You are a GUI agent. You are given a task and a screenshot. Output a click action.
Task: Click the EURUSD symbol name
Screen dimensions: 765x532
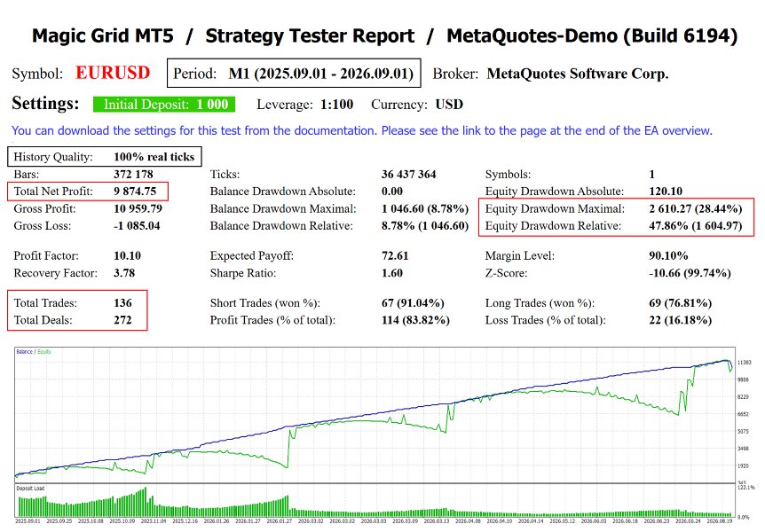pyautogui.click(x=113, y=73)
